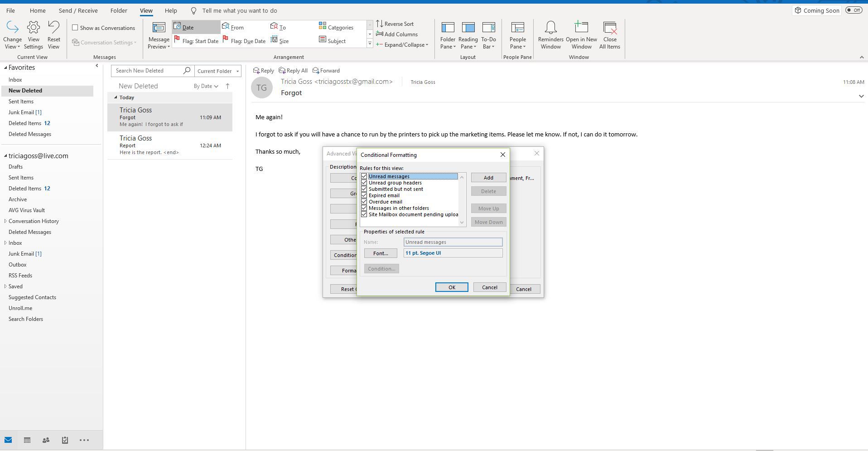
Task: Arrange messages by Date
Action: pyautogui.click(x=196, y=27)
